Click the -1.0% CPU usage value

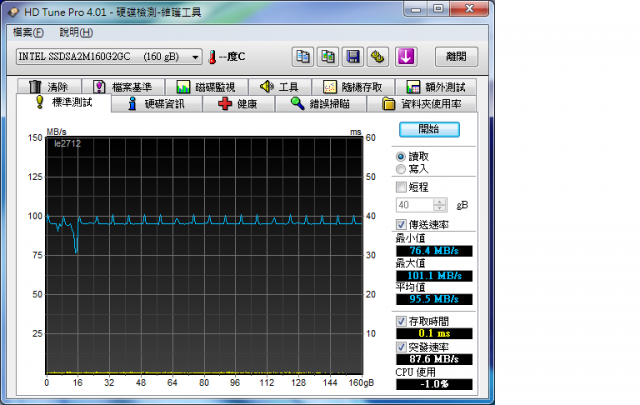(x=434, y=384)
